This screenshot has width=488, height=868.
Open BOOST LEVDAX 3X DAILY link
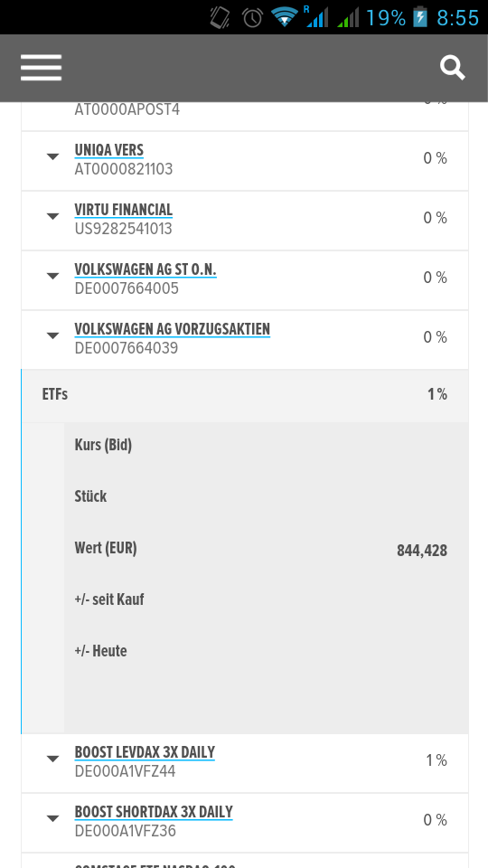point(145,752)
